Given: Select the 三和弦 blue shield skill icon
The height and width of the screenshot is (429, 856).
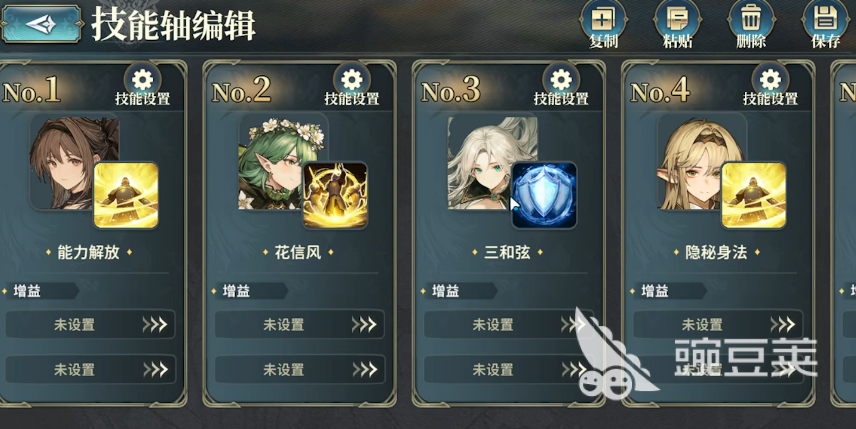Looking at the screenshot, I should pos(544,195).
